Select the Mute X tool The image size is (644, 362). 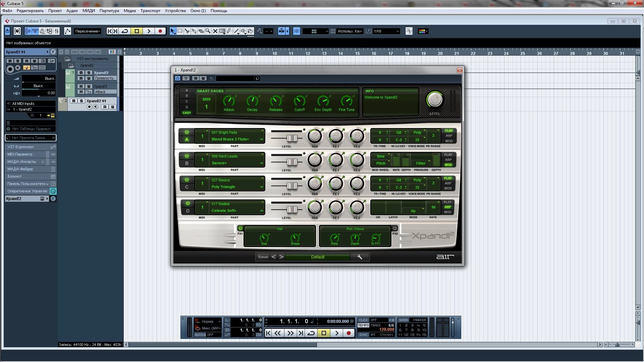pos(215,31)
